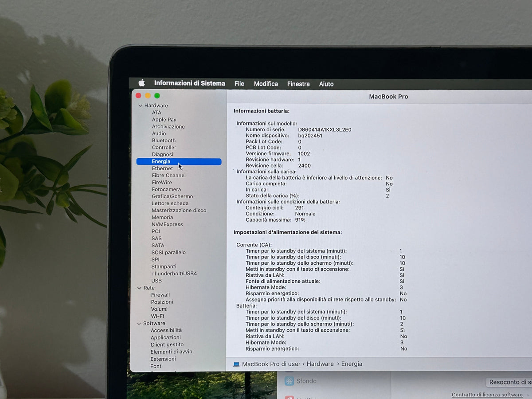
Task: Select Accessibilità under Software
Action: coord(166,330)
